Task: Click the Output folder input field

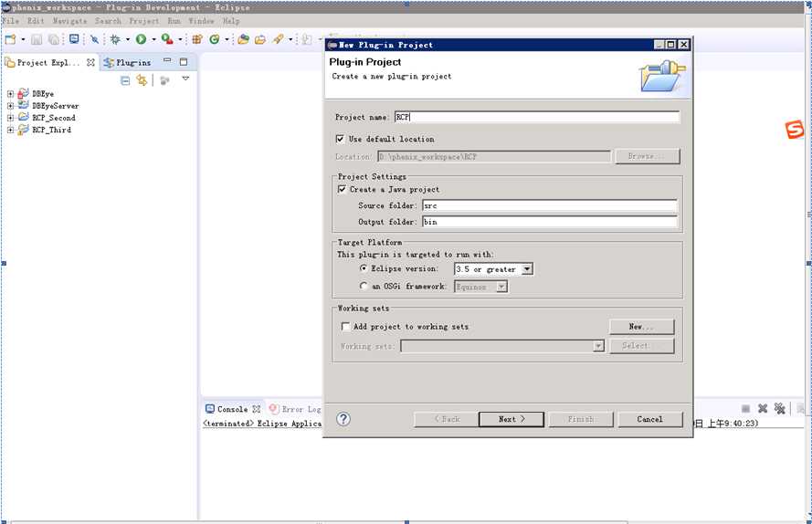Action: (550, 222)
